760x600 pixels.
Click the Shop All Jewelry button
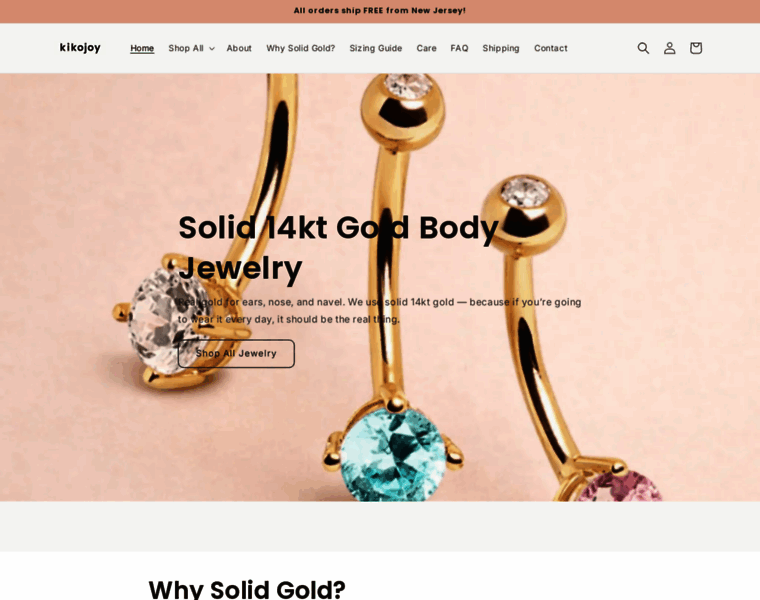pos(236,353)
